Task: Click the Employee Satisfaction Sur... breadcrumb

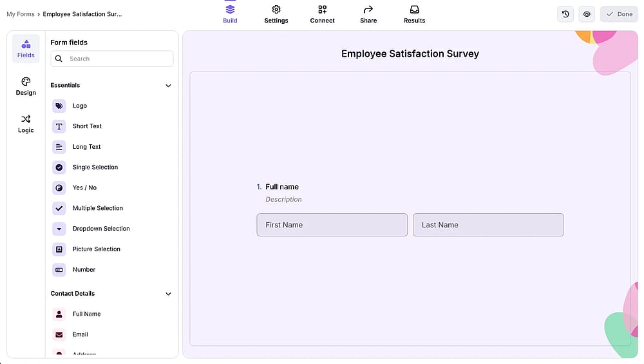Action: click(x=82, y=14)
